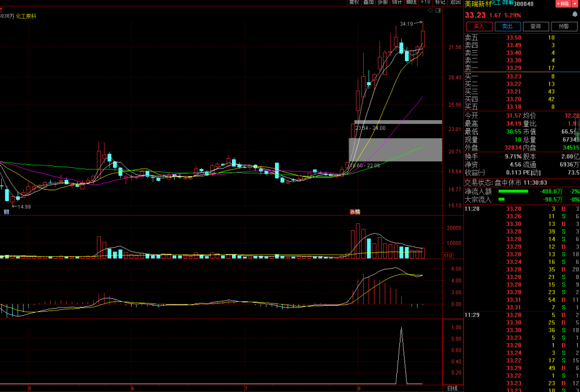Select the 买四 bid row at 33.20
The height and width of the screenshot is (392, 580).
pos(522,99)
